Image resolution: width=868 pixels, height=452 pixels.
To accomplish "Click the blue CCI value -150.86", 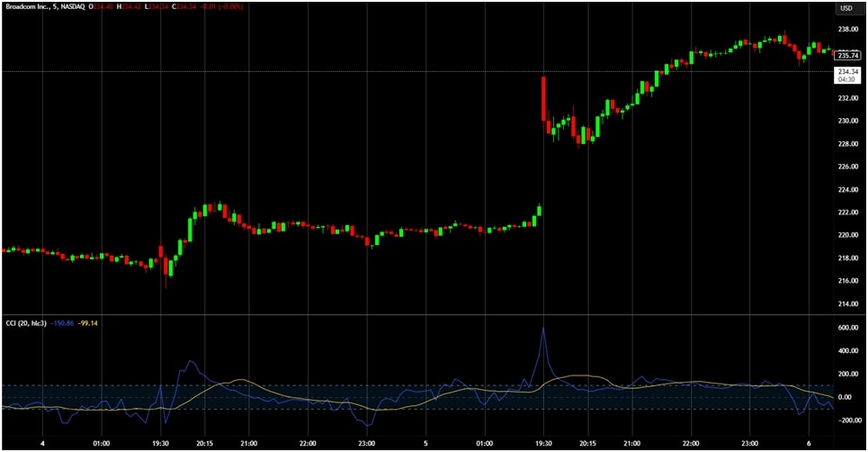I will [x=63, y=322].
